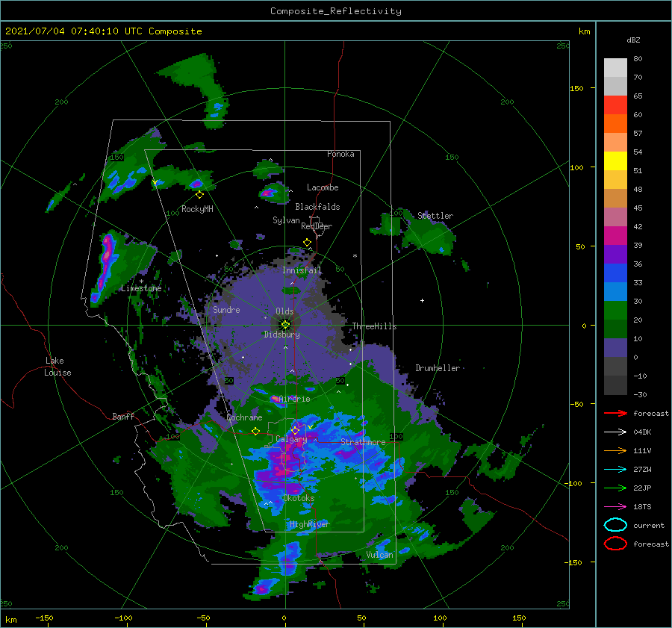The width and height of the screenshot is (672, 628).
Task: Click the Olds city label
Action: [x=284, y=311]
